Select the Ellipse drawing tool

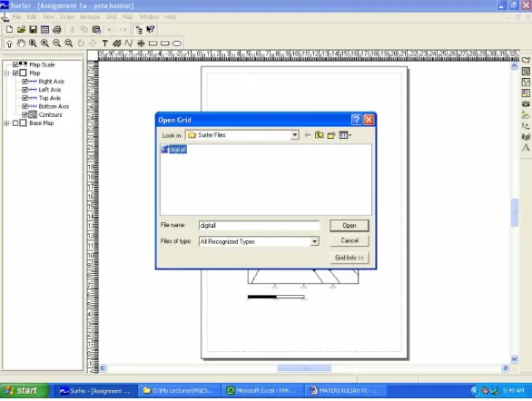coord(177,44)
